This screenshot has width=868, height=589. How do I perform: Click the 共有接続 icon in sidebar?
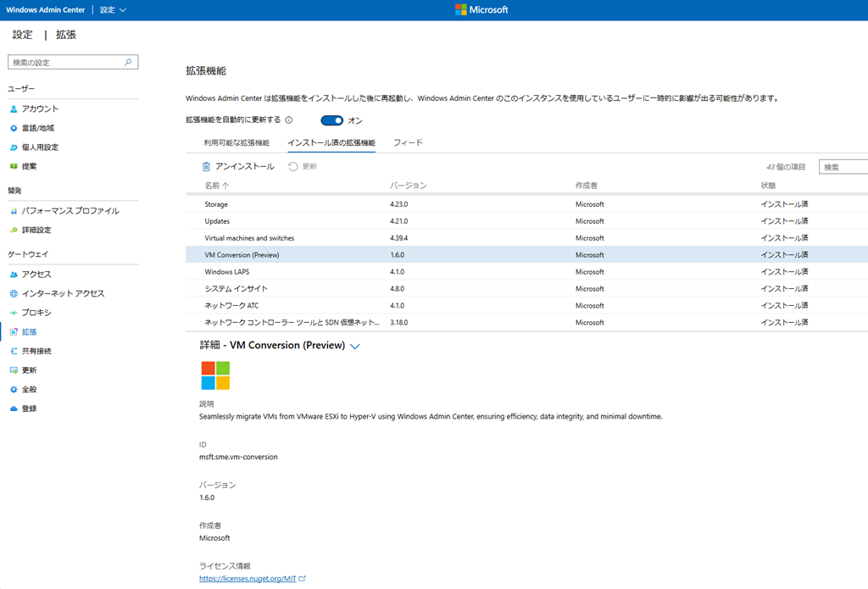[x=14, y=351]
